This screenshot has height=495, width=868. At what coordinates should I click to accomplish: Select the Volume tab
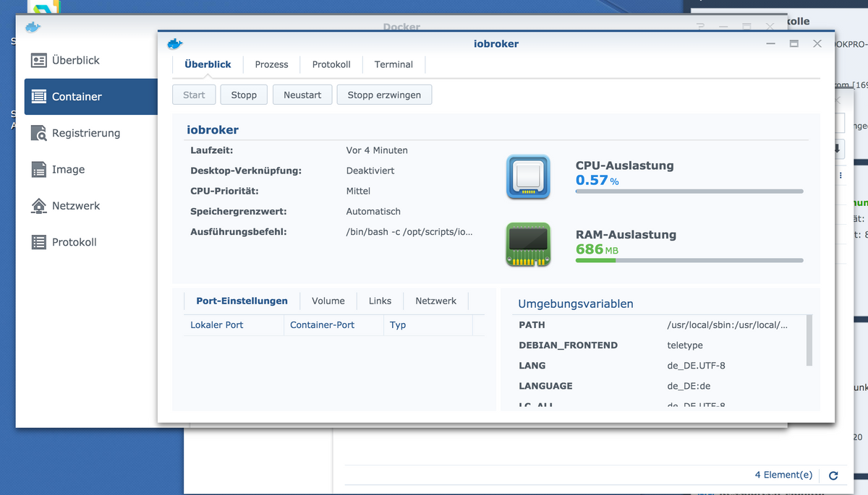[x=328, y=301]
